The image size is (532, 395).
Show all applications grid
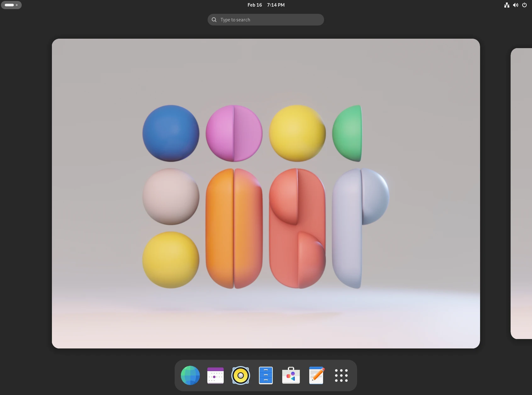click(341, 375)
